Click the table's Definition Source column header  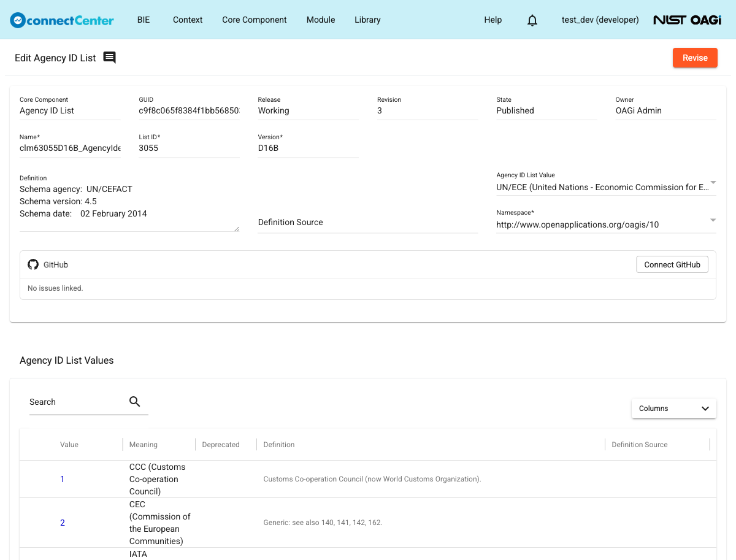point(640,445)
